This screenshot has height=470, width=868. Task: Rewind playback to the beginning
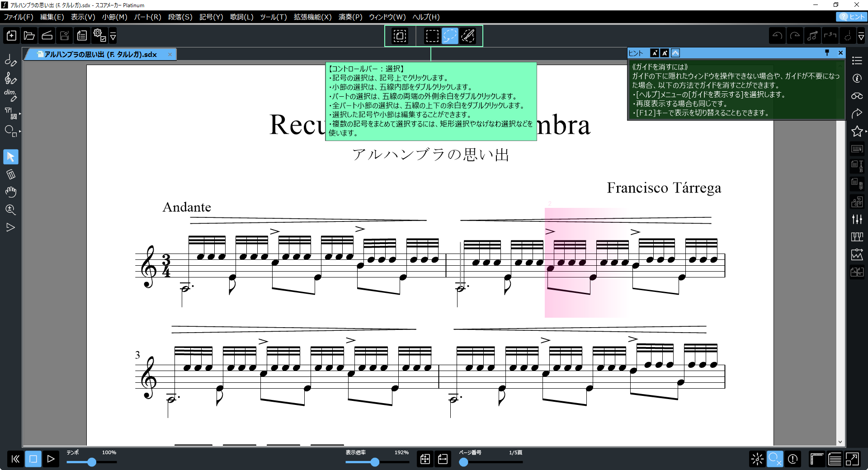[15, 459]
